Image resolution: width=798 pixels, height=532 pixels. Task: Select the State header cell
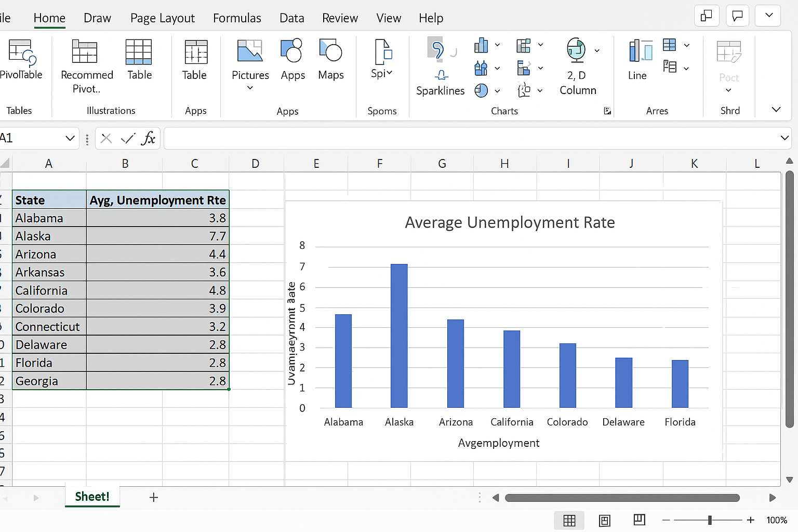coord(49,200)
